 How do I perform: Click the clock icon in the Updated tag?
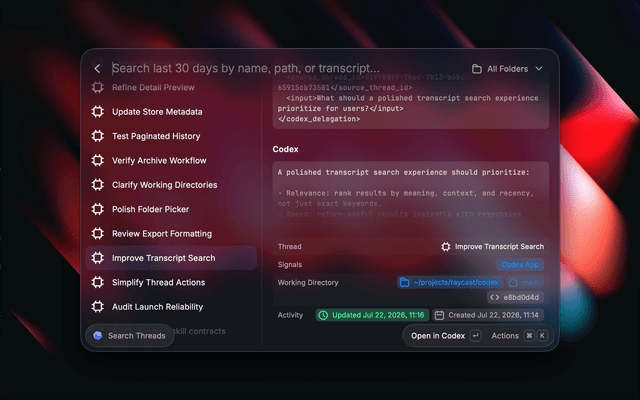(323, 315)
